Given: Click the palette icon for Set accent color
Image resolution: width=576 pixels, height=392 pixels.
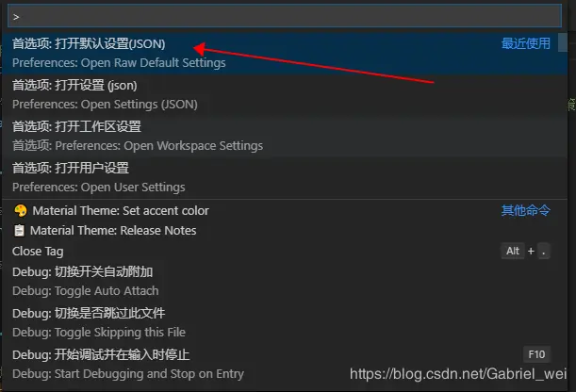Looking at the screenshot, I should coord(21,211).
